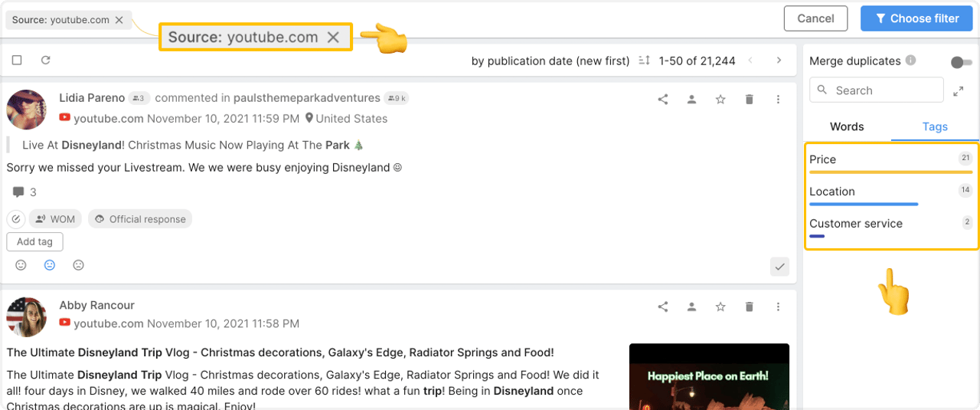Refresh the mentions list
The height and width of the screenshot is (410, 980).
45,60
